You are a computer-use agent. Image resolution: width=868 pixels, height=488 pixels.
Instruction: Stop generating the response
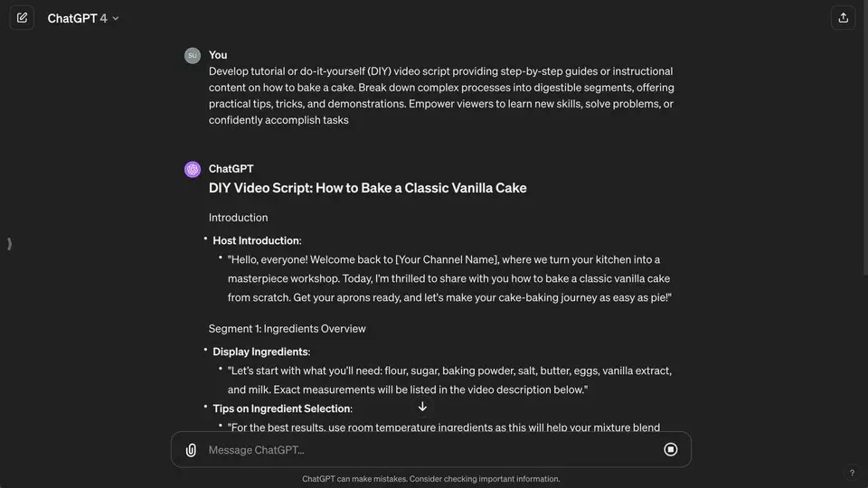[x=671, y=449]
